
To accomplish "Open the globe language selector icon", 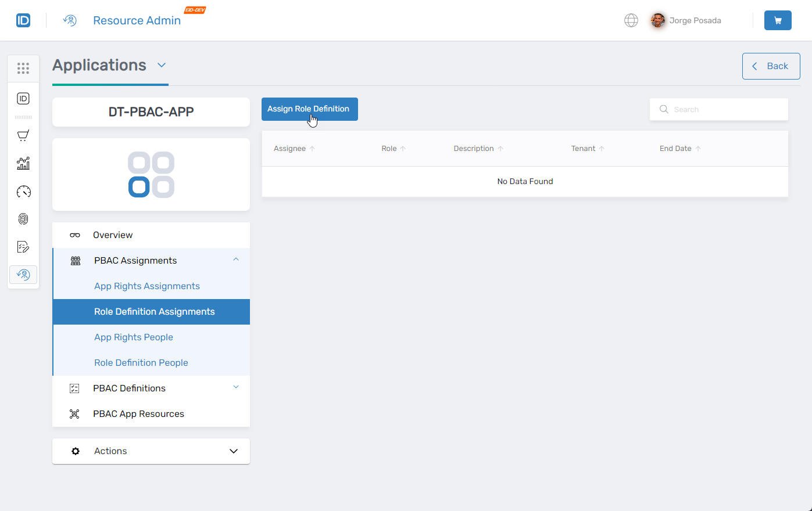I will tap(631, 20).
